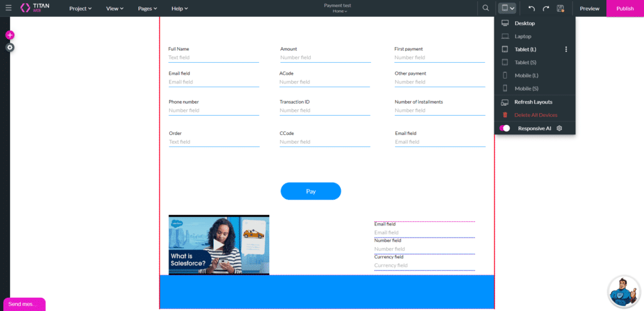Click the Tablet (S) icon
Screen dimensions: 644x311
(x=505, y=62)
